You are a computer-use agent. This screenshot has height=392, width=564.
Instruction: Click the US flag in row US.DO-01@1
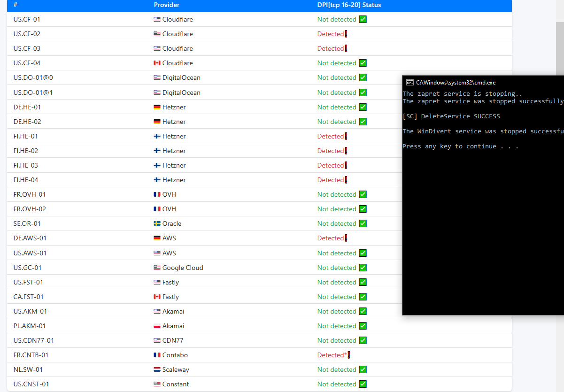click(x=157, y=92)
